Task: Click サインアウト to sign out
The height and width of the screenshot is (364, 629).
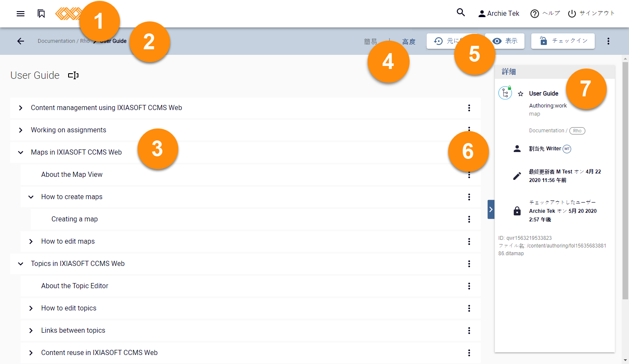Action: point(591,14)
